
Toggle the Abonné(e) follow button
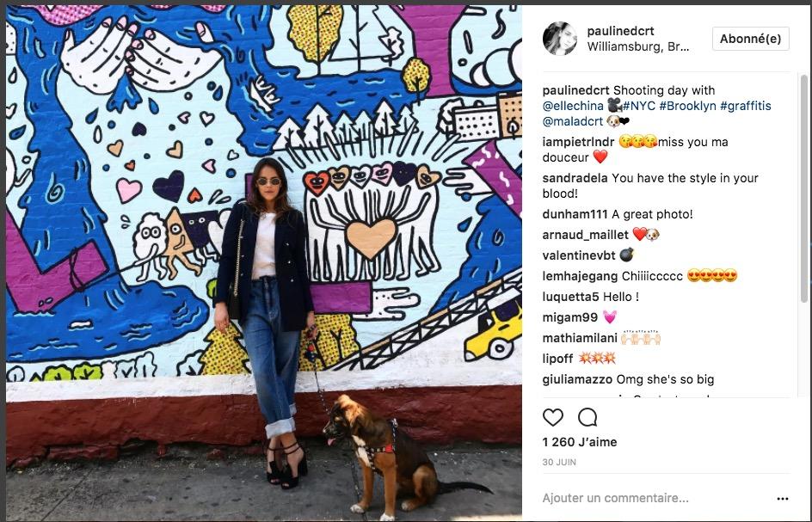pos(750,39)
